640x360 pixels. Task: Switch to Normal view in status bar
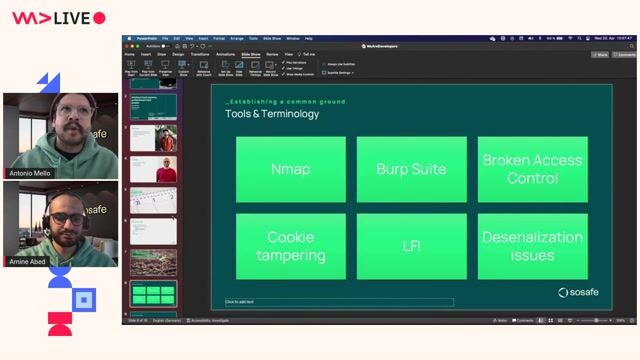coord(541,321)
